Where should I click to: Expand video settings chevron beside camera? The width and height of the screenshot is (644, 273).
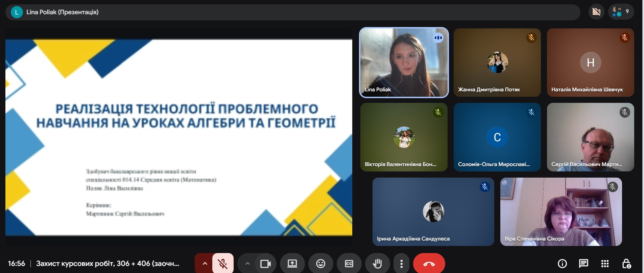(x=247, y=263)
